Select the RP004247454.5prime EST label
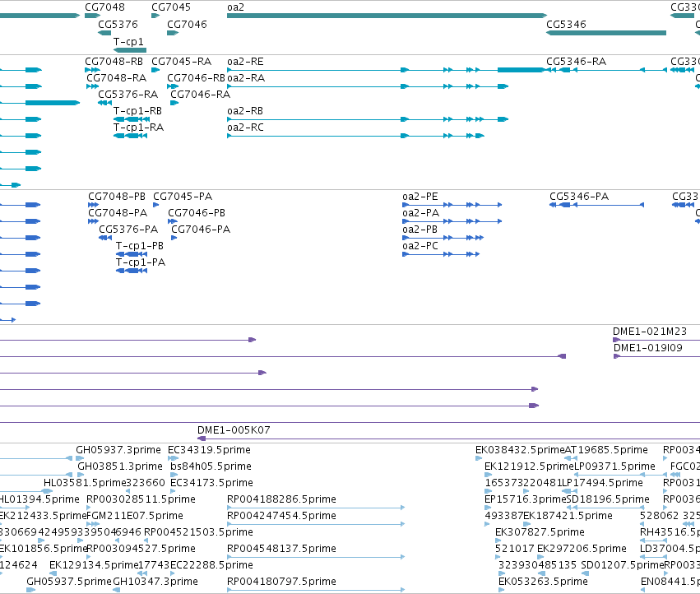This screenshot has width=700, height=594. (281, 516)
